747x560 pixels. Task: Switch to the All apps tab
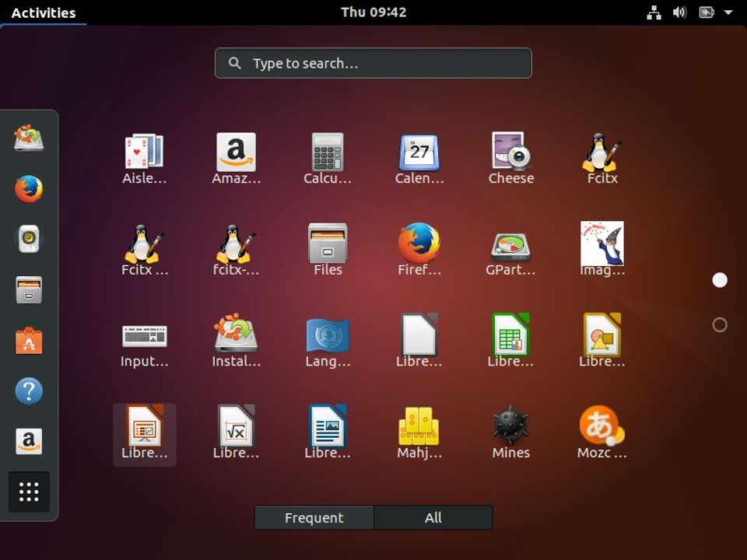433,518
